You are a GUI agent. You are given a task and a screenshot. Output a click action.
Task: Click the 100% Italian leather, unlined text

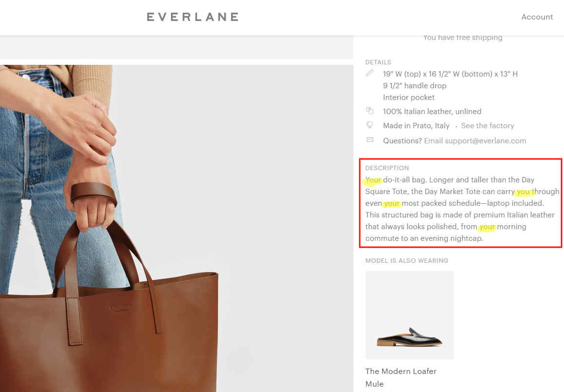432,112
